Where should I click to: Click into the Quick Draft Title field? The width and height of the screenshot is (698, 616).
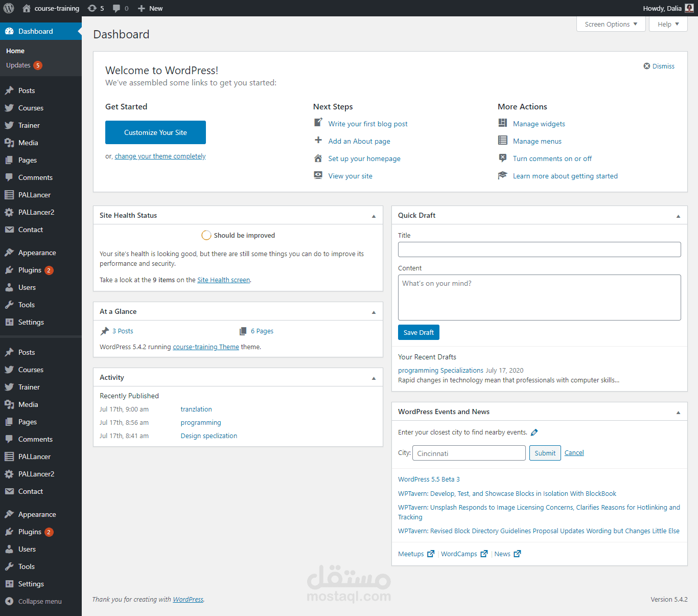coord(540,249)
